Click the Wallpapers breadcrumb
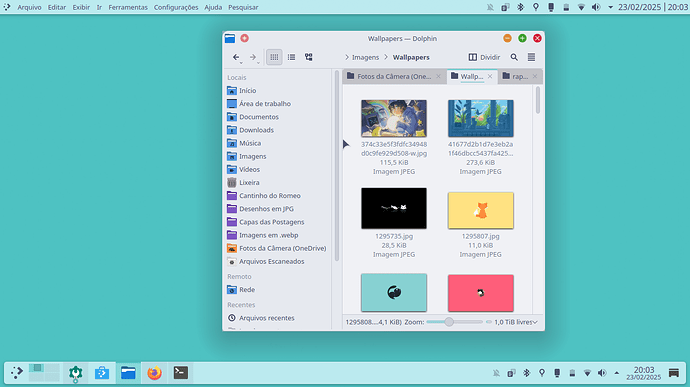The width and height of the screenshot is (690, 387). (x=411, y=57)
